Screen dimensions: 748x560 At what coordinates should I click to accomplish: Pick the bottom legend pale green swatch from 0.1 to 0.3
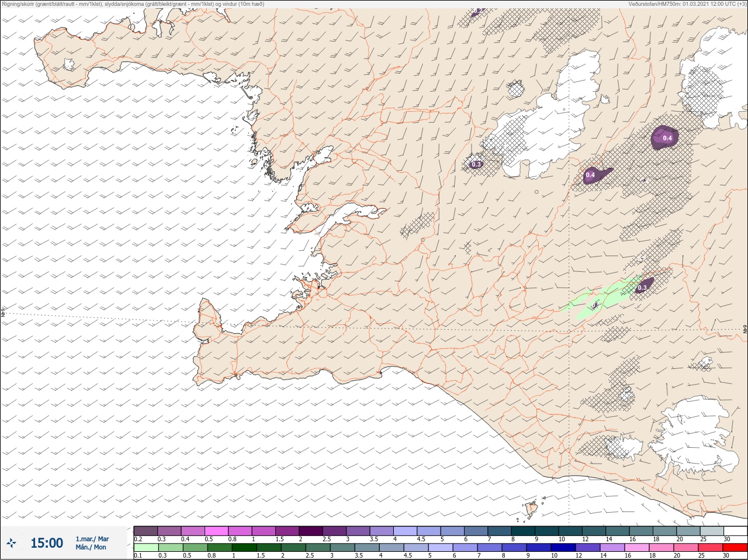(146, 547)
